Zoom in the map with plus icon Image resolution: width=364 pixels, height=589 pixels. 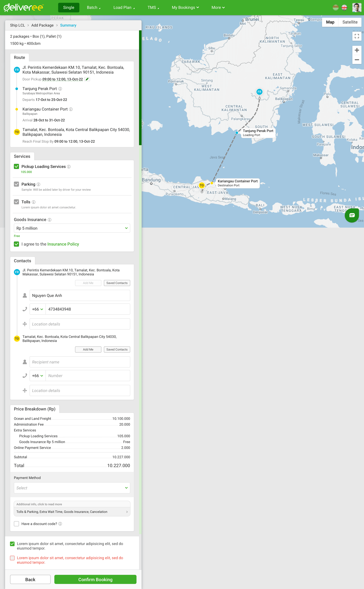click(357, 50)
